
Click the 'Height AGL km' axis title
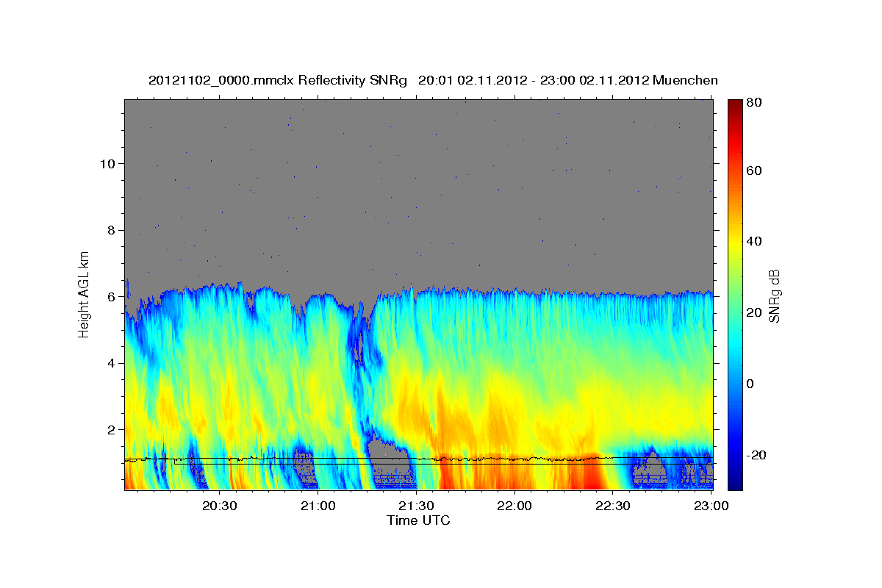pyautogui.click(x=83, y=293)
